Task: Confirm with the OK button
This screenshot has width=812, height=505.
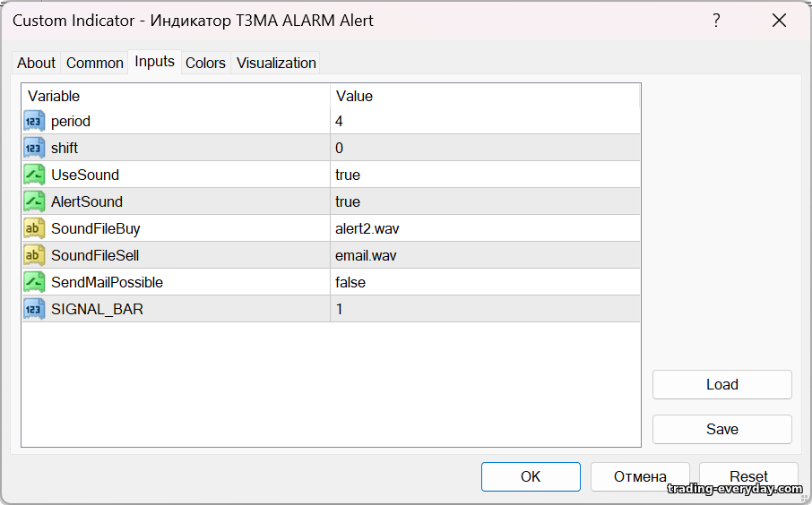Action: tap(531, 476)
